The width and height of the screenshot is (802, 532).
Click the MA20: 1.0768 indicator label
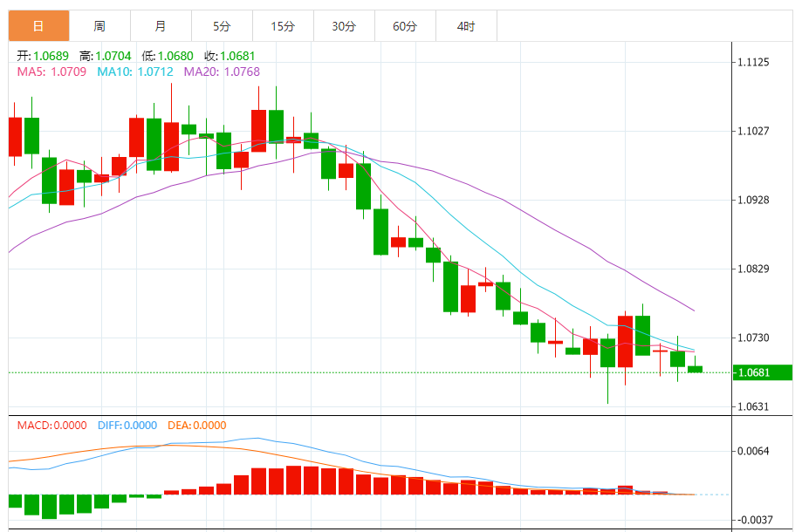click(222, 72)
